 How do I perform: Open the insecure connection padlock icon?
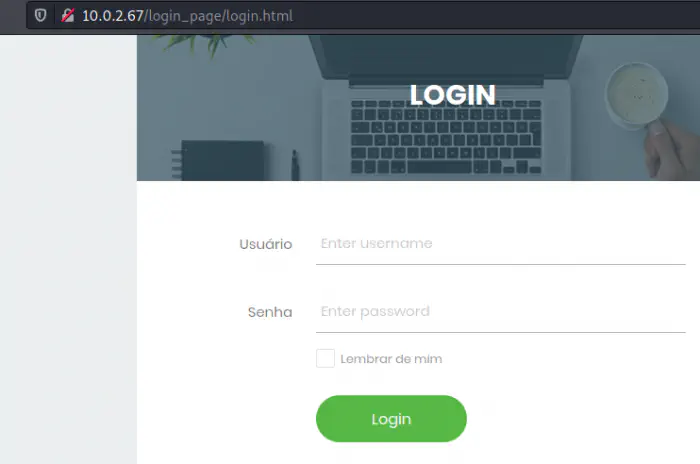(x=67, y=16)
